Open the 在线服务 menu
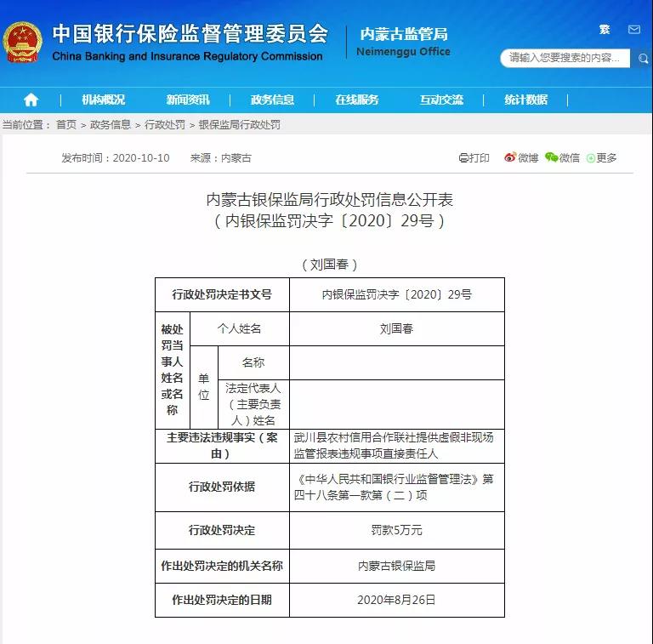Image resolution: width=653 pixels, height=644 pixels. [x=356, y=100]
